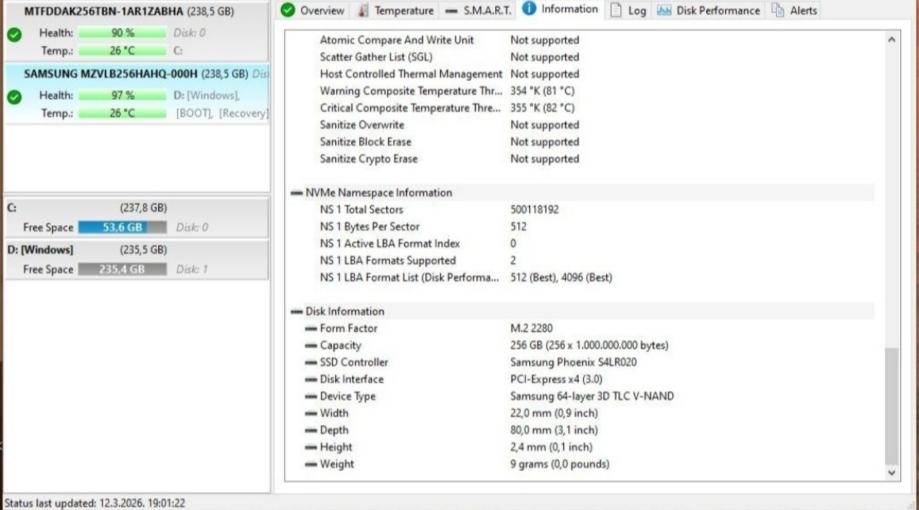919x510 pixels.
Task: Click Critical Composite Temperature value 355 °K
Action: (x=542, y=108)
